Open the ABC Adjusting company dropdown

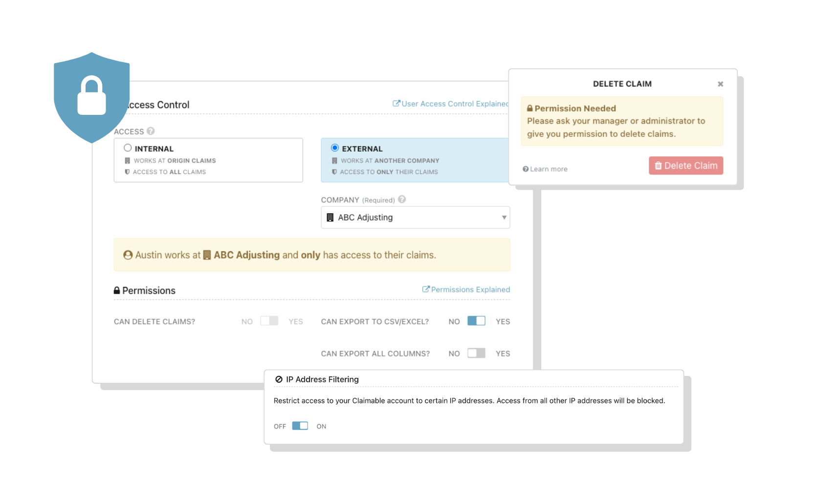pyautogui.click(x=416, y=218)
